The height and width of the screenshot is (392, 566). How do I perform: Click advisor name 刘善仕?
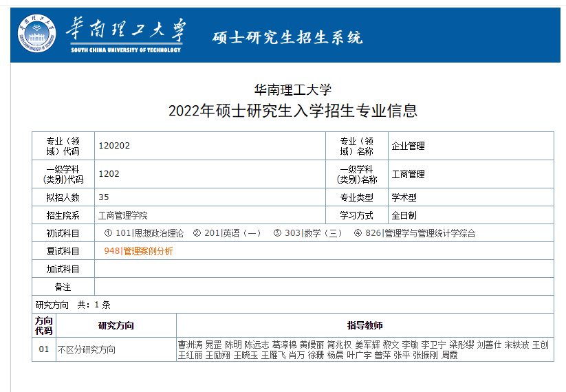pos(489,345)
